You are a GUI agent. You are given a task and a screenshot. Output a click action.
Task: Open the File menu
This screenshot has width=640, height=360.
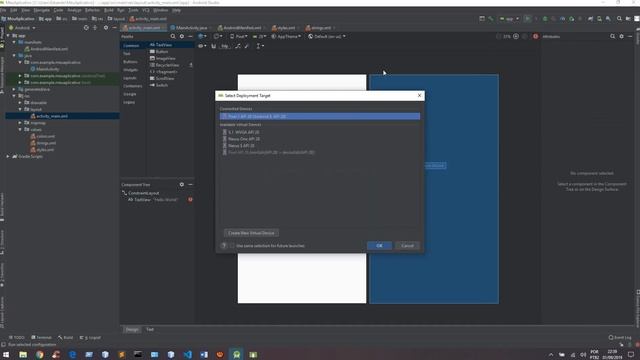coord(3,10)
